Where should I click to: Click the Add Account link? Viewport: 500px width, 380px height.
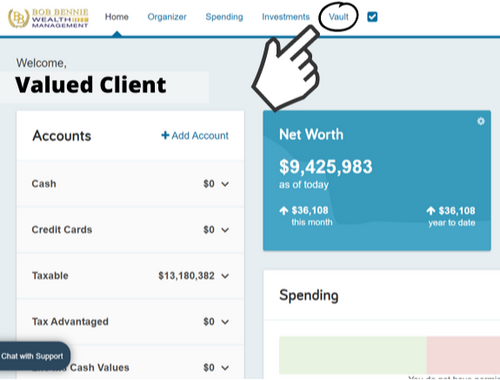[195, 135]
